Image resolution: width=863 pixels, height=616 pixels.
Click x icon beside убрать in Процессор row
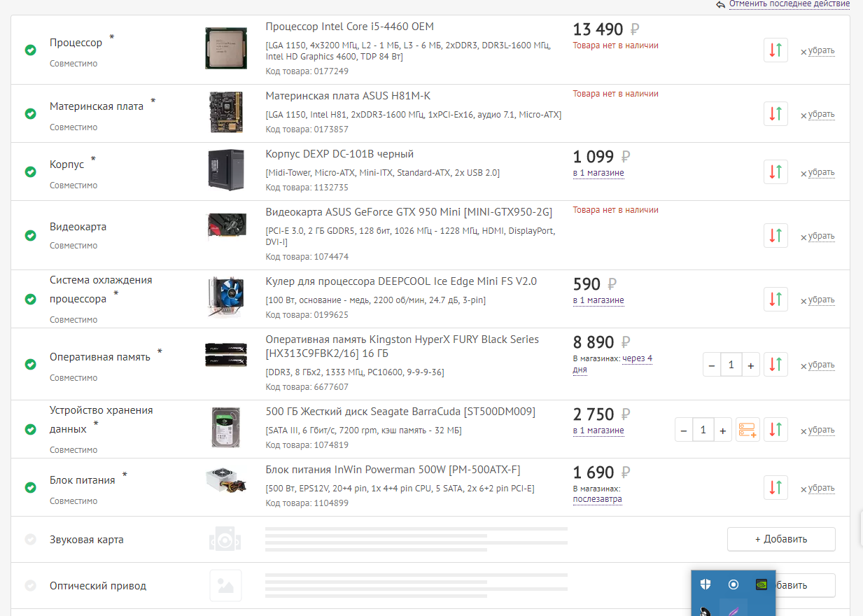pos(804,52)
